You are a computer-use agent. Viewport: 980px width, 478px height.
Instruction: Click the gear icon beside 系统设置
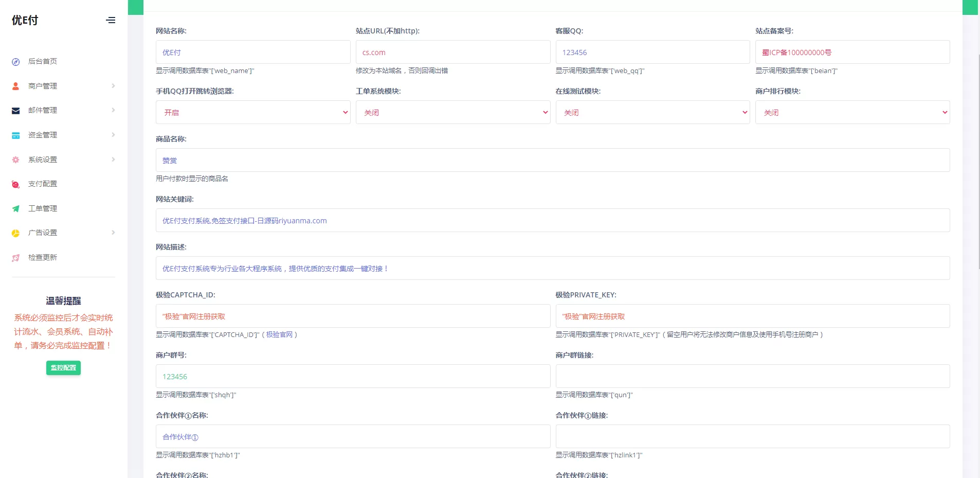(x=16, y=160)
